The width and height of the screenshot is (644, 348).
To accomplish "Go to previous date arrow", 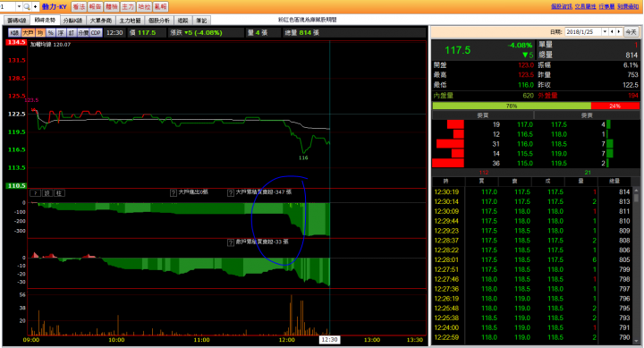I will 612,31.
